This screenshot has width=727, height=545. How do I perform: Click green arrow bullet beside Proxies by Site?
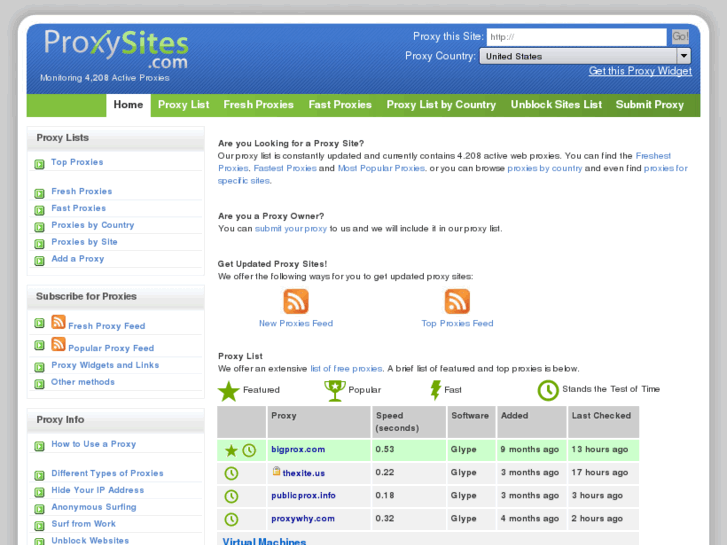click(39, 244)
